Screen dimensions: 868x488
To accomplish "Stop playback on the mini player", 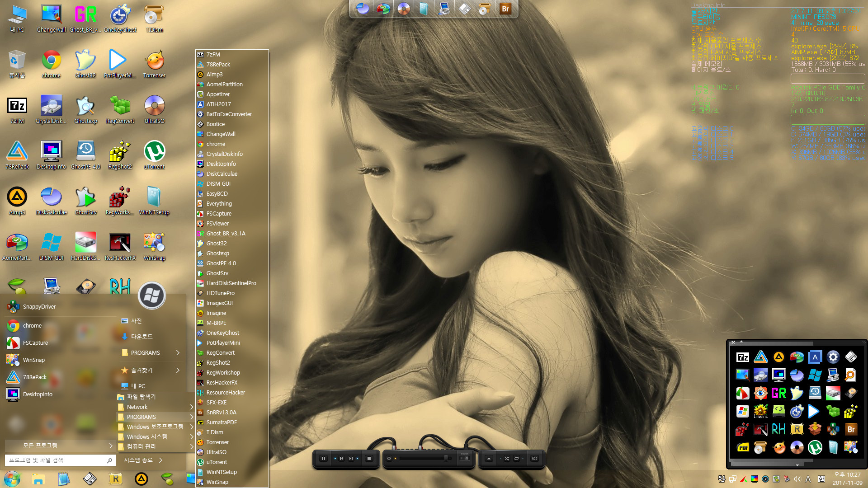I will coord(369,458).
